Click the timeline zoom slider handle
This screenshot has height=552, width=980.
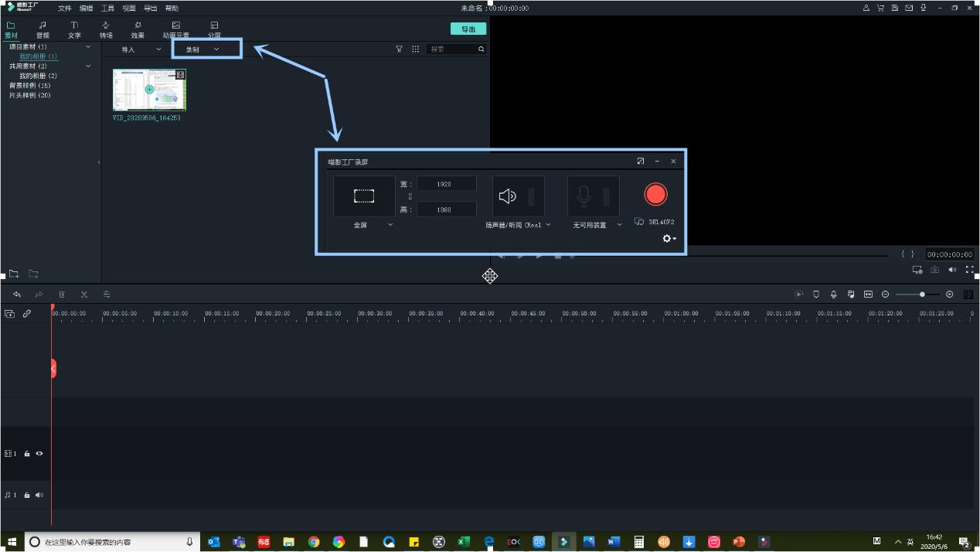click(922, 295)
